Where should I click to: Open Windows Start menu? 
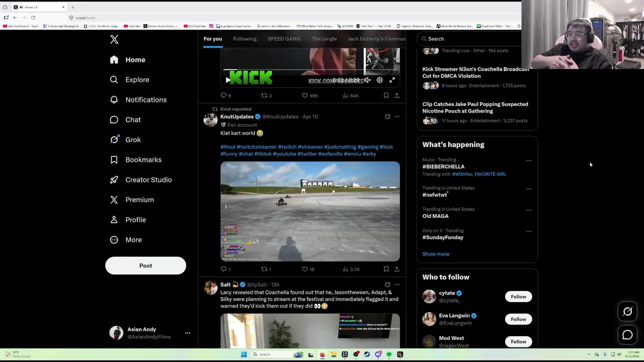pyautogui.click(x=244, y=354)
